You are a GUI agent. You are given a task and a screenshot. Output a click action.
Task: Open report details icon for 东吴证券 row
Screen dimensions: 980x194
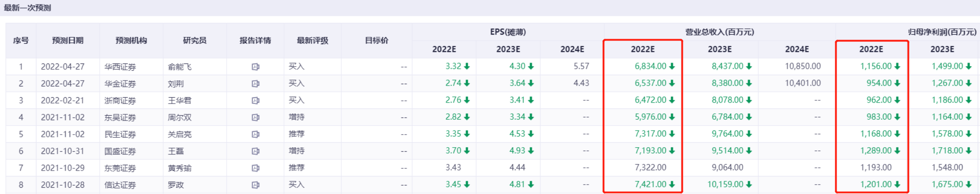point(255,117)
